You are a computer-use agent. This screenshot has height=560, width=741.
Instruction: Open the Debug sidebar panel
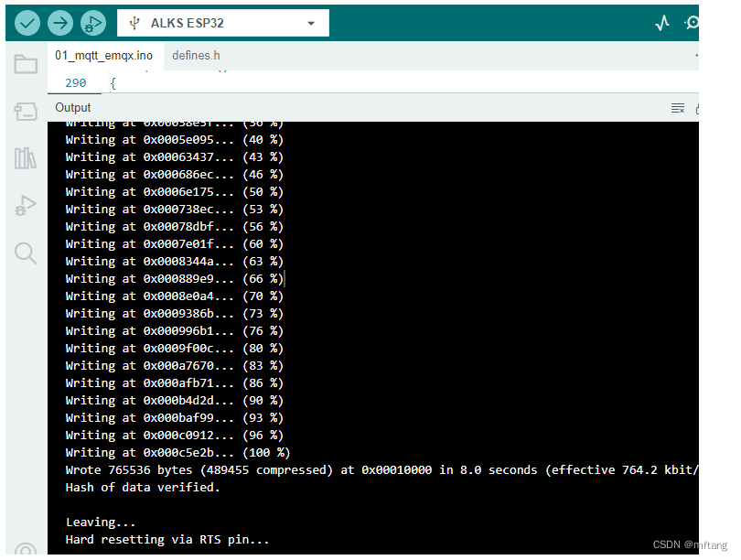pos(25,205)
